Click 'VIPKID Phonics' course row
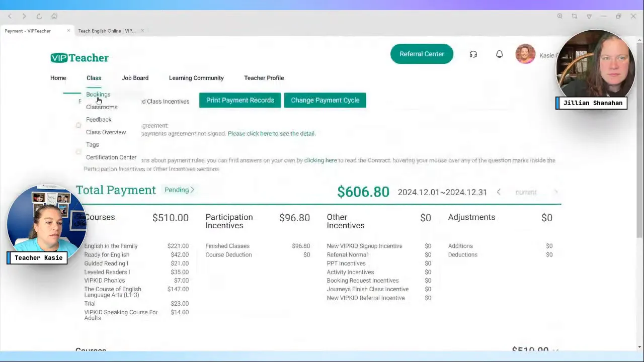 (x=136, y=281)
